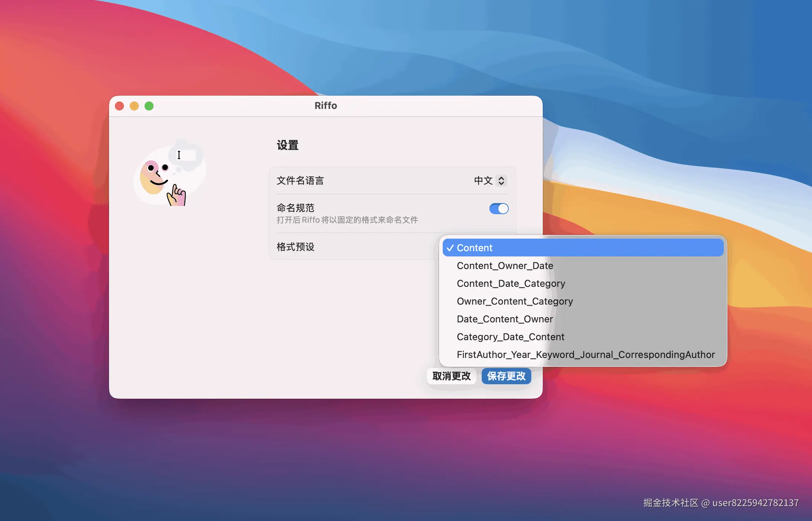Select the highlighted Content menu entry
Screen dimensions: 812x521
[x=475, y=248]
